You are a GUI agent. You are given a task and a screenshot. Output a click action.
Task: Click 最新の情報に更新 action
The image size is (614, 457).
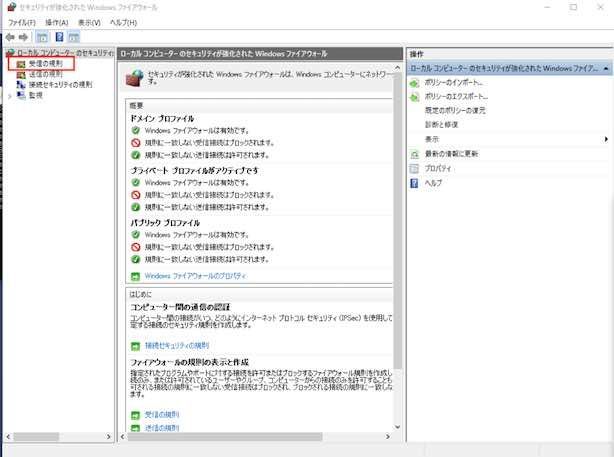click(x=451, y=154)
